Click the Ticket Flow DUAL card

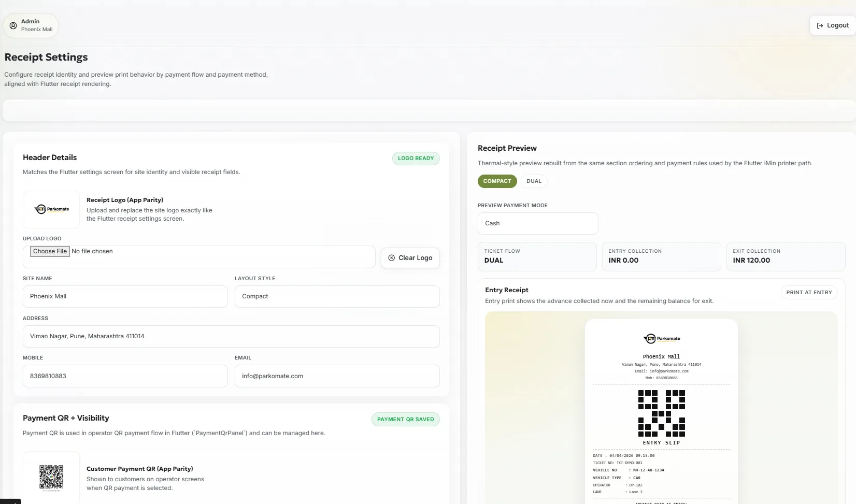click(x=537, y=256)
